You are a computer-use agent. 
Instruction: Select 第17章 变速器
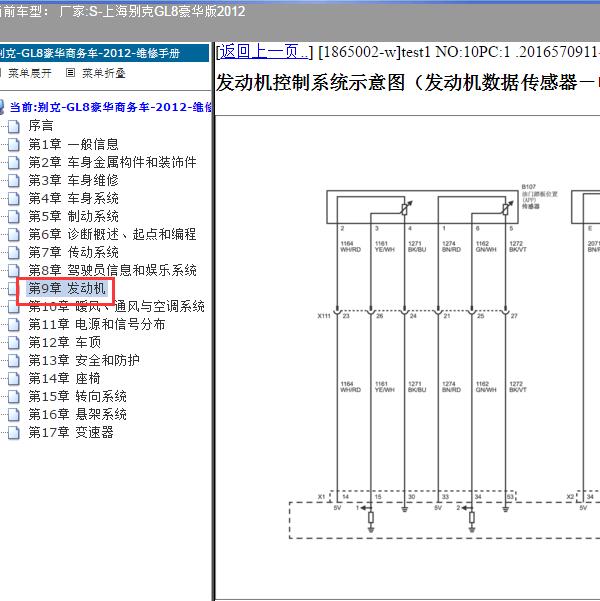[x=71, y=432]
